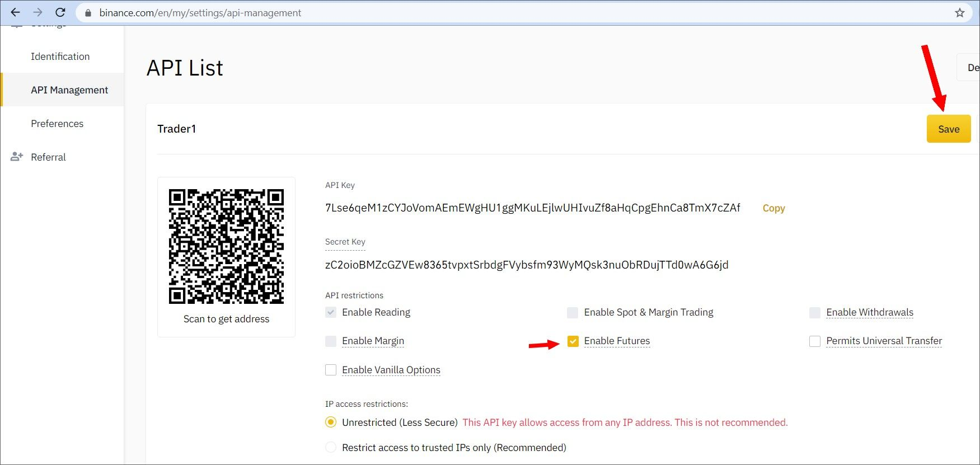Go forward using the browser forward arrow

pos(37,12)
